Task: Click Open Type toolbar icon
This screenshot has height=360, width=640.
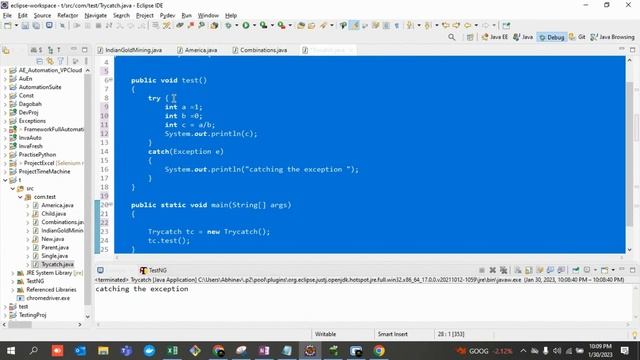Action: 301,25
